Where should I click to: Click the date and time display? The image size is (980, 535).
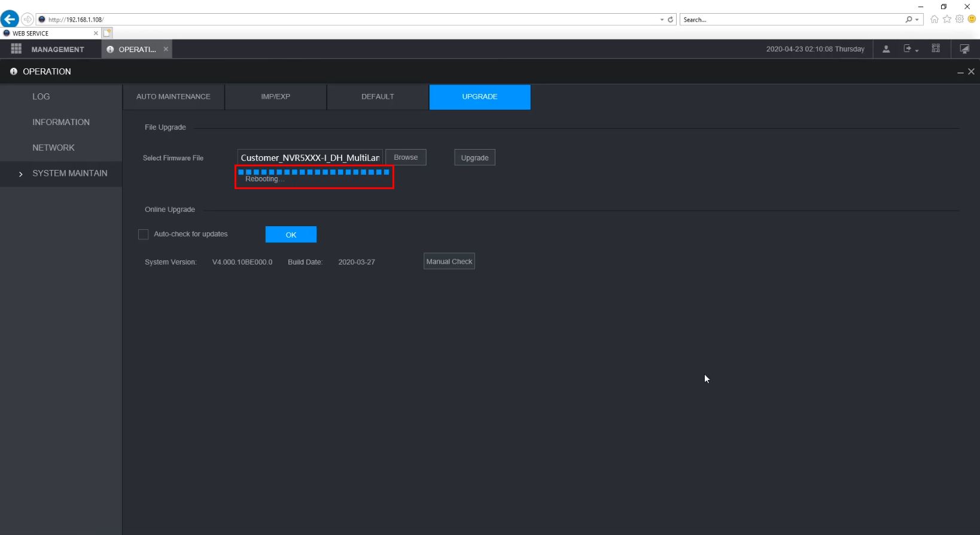[815, 49]
